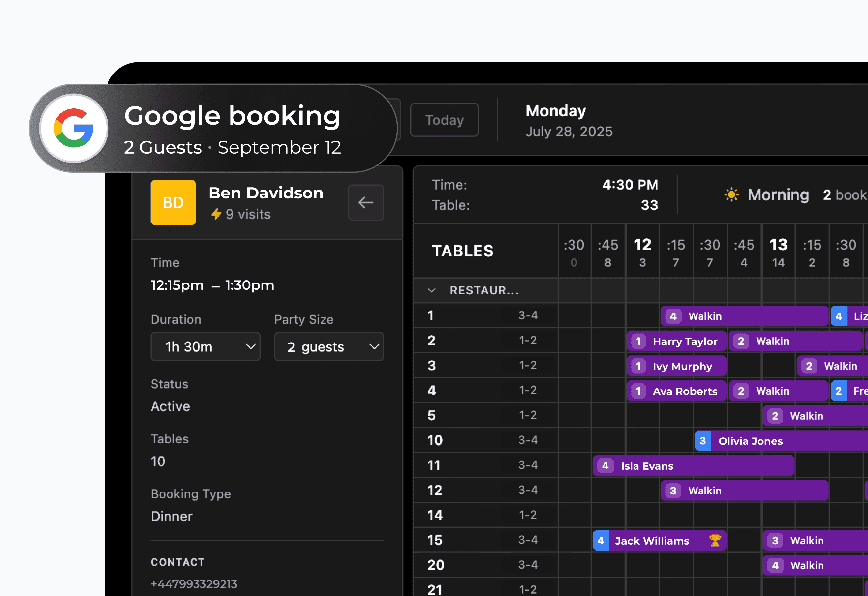
Task: Click the party size badge on Olivia Jones booking
Action: 702,441
